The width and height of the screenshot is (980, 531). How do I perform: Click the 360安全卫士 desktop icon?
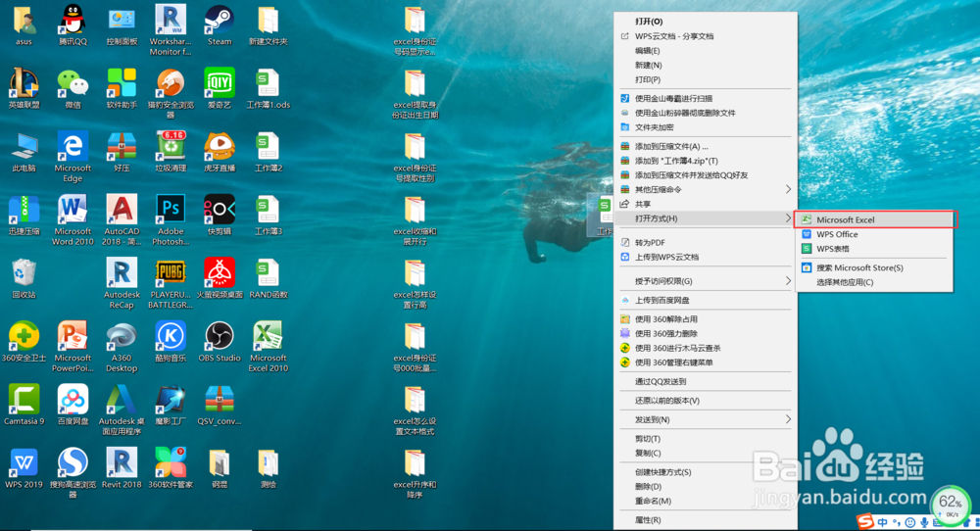tap(24, 342)
